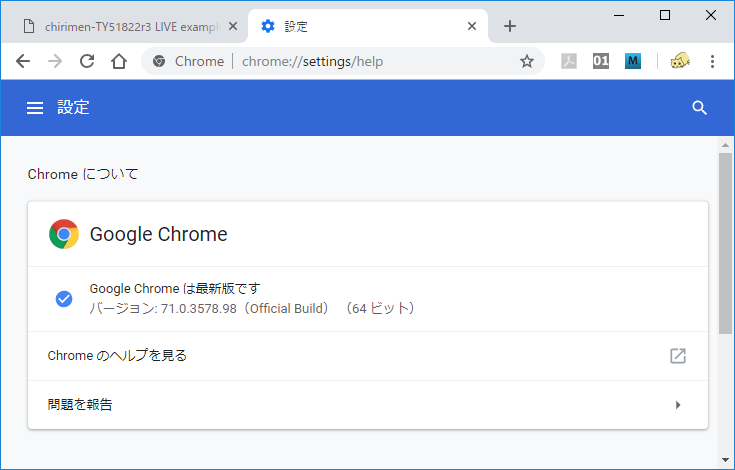
Task: Bookmark this page with the star icon
Action: 527,61
